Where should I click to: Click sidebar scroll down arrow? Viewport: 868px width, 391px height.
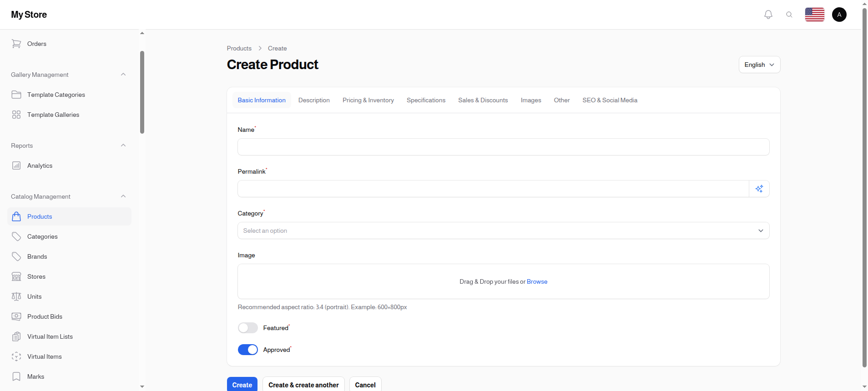pyautogui.click(x=142, y=386)
